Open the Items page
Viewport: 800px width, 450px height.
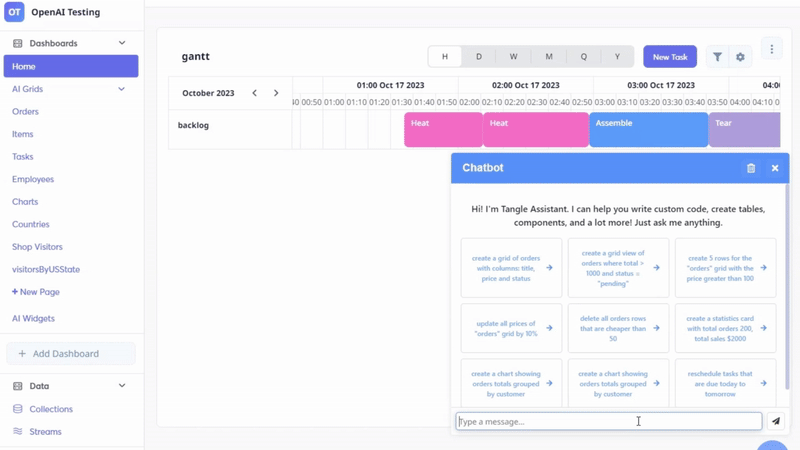coord(22,134)
